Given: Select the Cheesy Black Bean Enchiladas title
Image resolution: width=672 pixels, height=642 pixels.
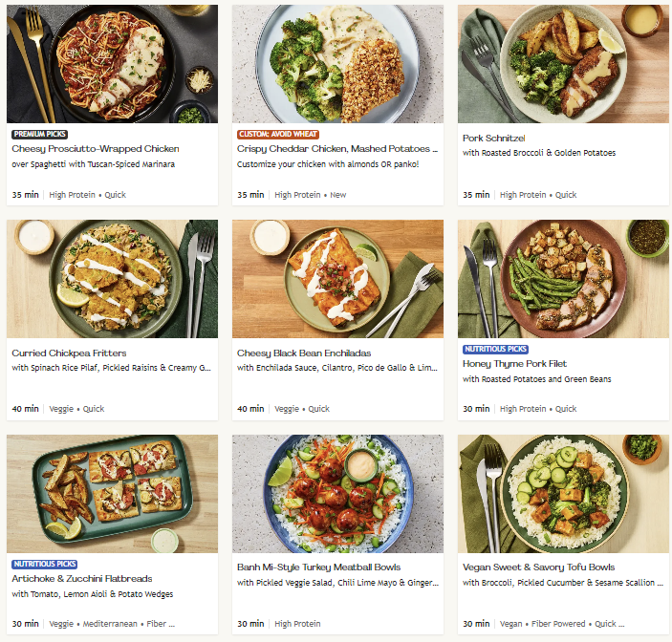Looking at the screenshot, I should point(304,353).
